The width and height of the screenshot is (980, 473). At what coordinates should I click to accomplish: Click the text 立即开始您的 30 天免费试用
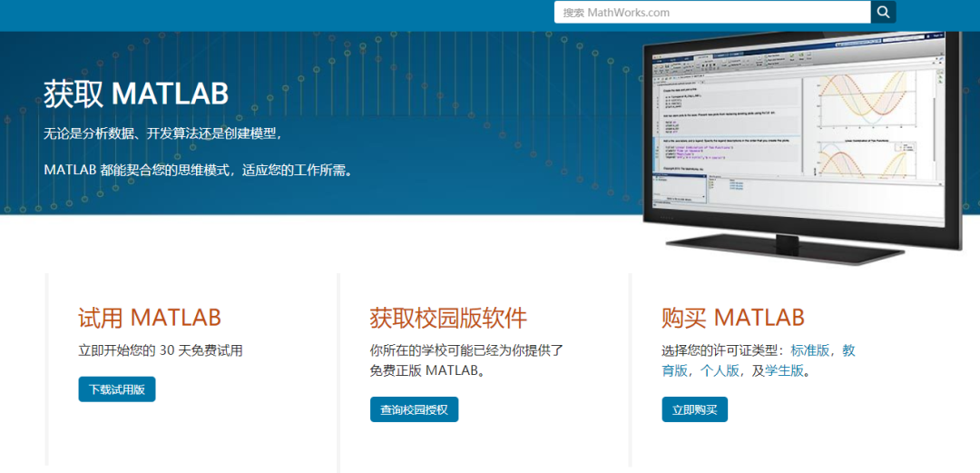coord(160,350)
